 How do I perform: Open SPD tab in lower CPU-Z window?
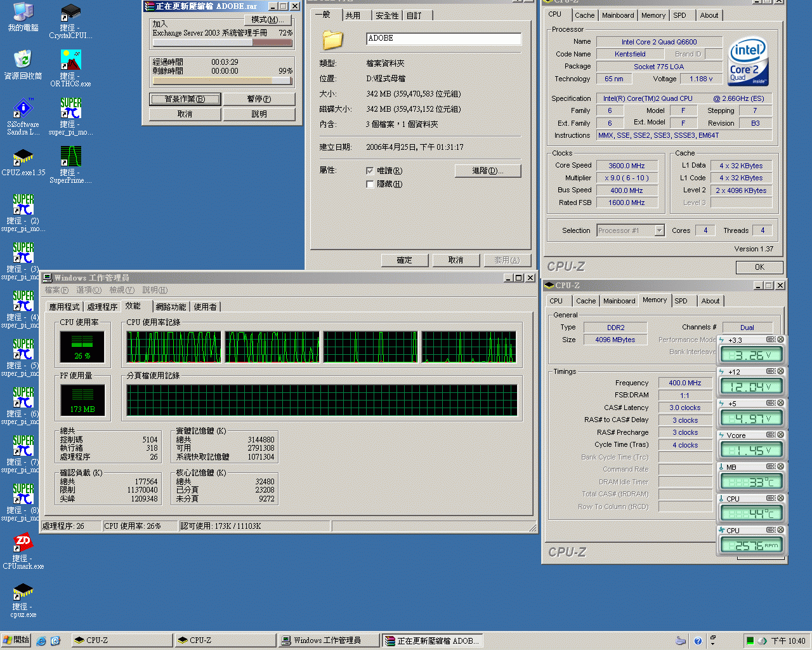click(681, 301)
